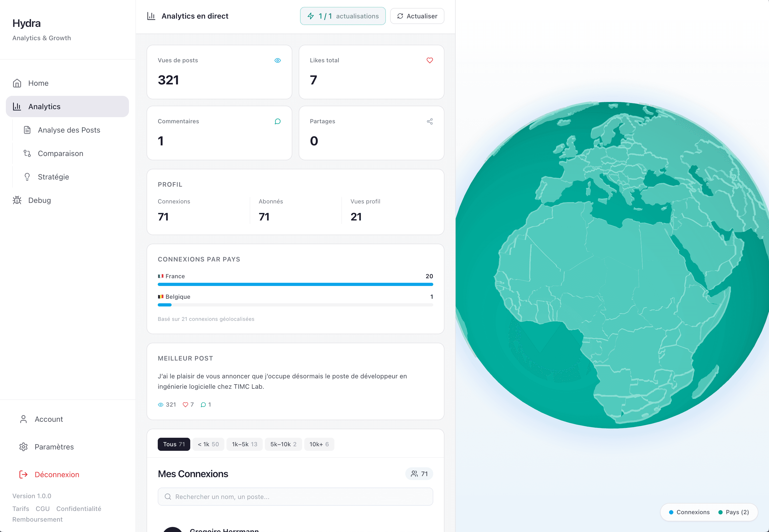Toggle Connexions legend on globe
The height and width of the screenshot is (532, 769).
tap(689, 512)
